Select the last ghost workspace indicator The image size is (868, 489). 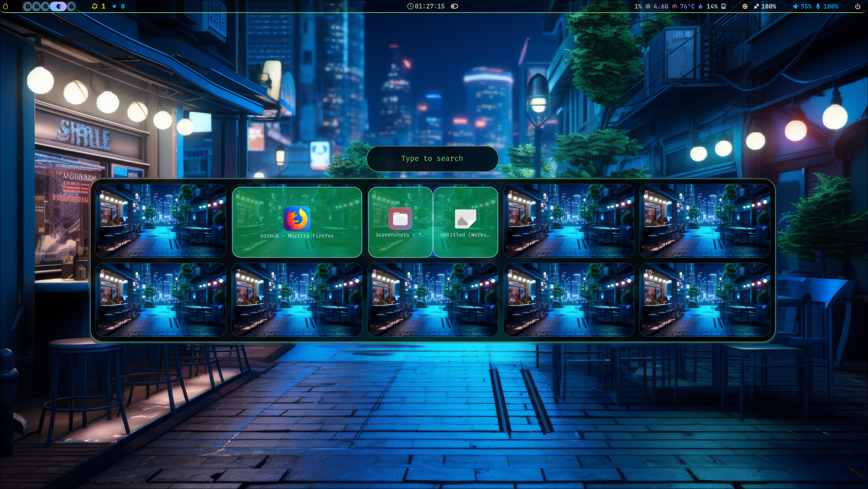pos(71,6)
